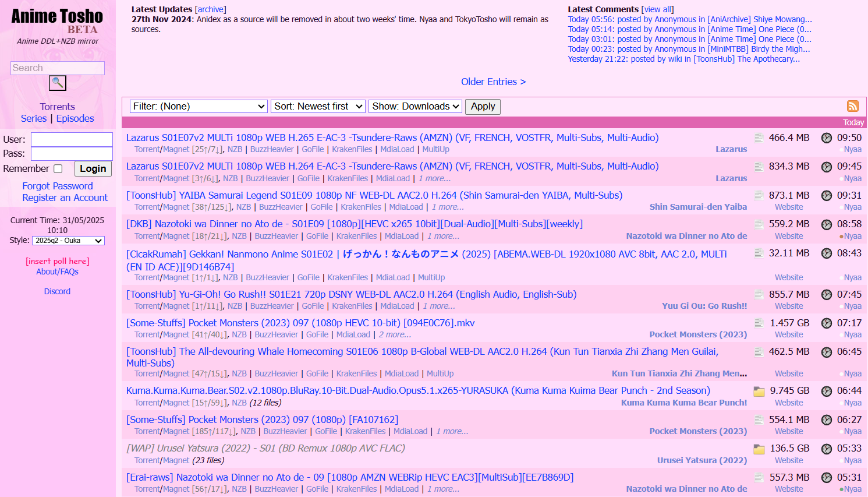
Task: Open the Show: Downloads dropdown
Action: tap(415, 106)
